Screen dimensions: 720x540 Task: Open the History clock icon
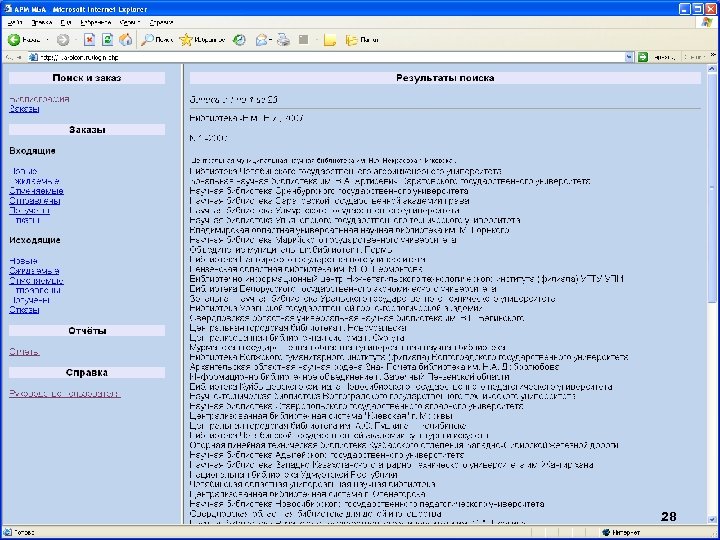click(x=239, y=40)
